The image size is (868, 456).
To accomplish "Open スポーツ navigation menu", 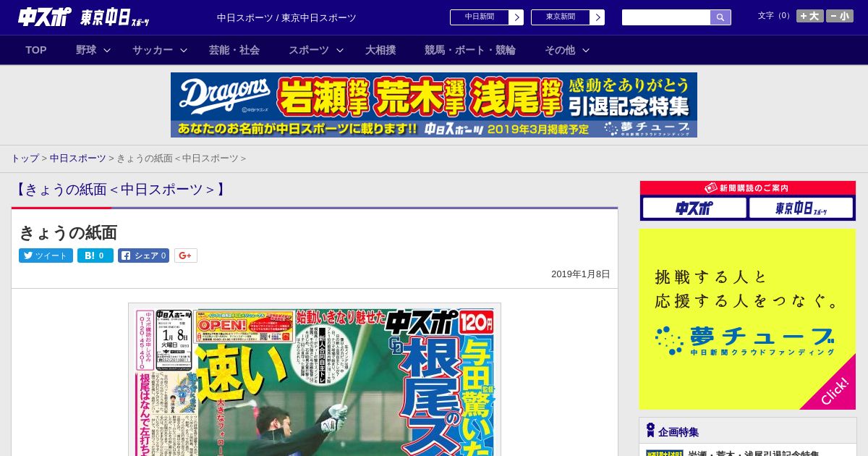I will coord(309,50).
